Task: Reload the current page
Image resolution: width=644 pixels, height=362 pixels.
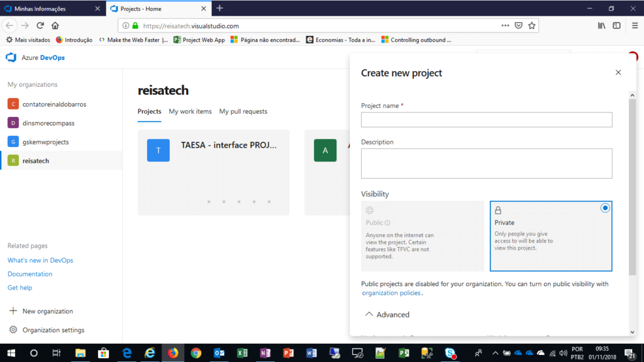Action: [40, 25]
